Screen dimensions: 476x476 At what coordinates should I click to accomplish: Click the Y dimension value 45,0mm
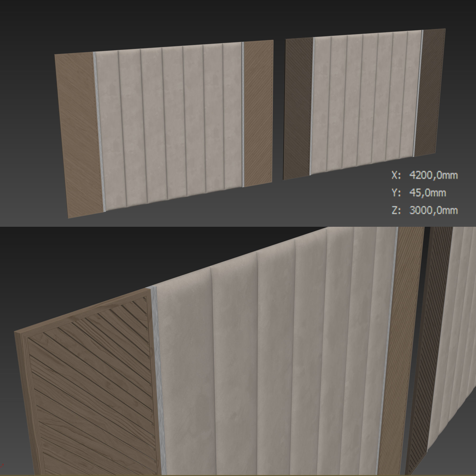point(428,193)
